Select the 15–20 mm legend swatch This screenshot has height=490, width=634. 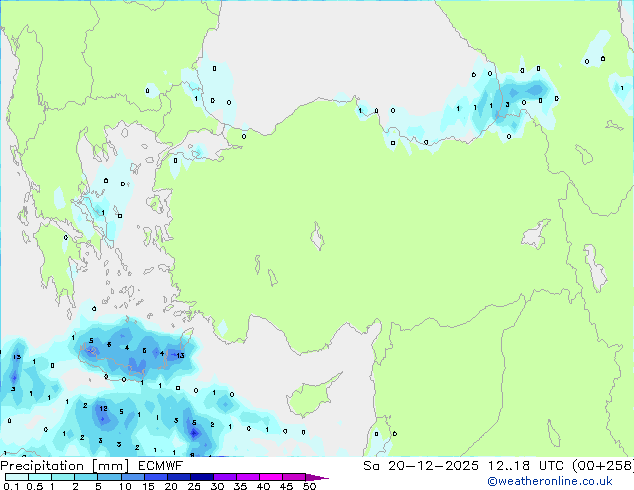(156, 477)
